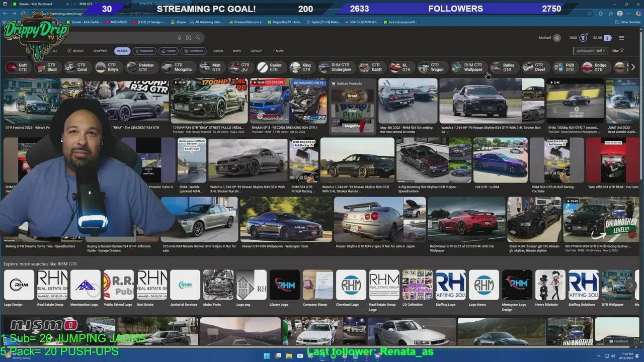Open the rewards points 1600 icon
This screenshot has width=644, height=362.
pos(583,38)
